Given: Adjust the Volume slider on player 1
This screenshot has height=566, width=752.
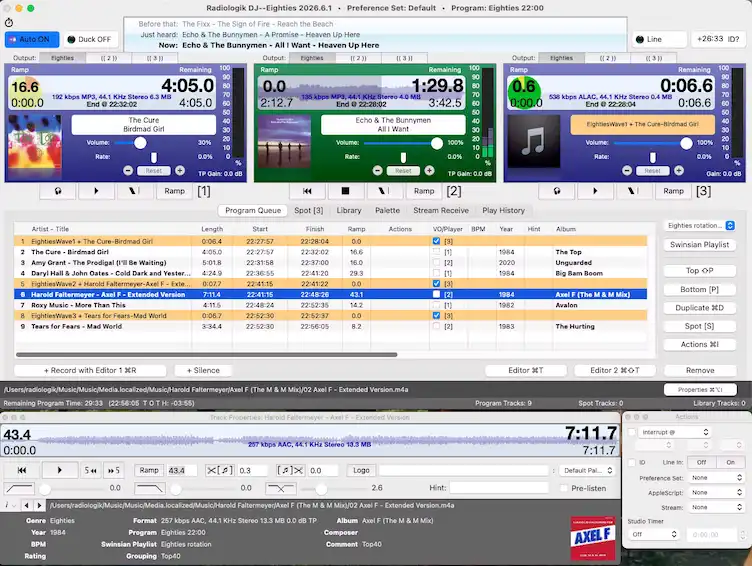Looking at the screenshot, I should [x=140, y=142].
